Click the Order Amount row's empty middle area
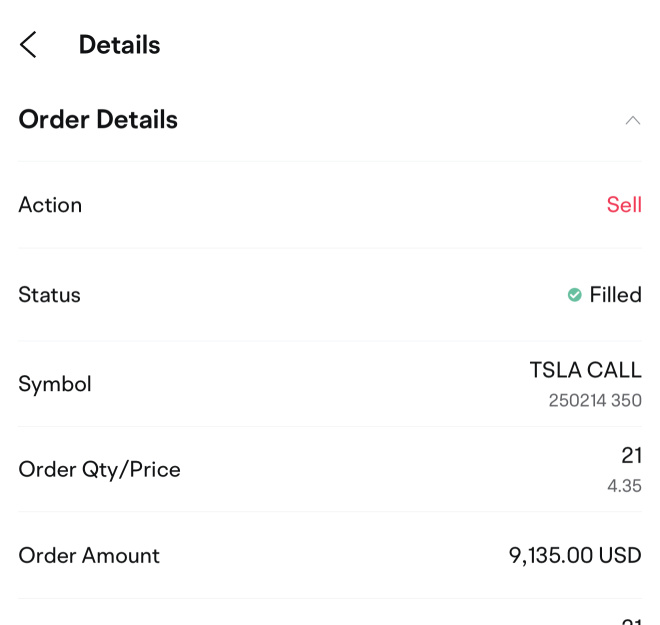Image resolution: width=660 pixels, height=625 pixels. (x=334, y=555)
